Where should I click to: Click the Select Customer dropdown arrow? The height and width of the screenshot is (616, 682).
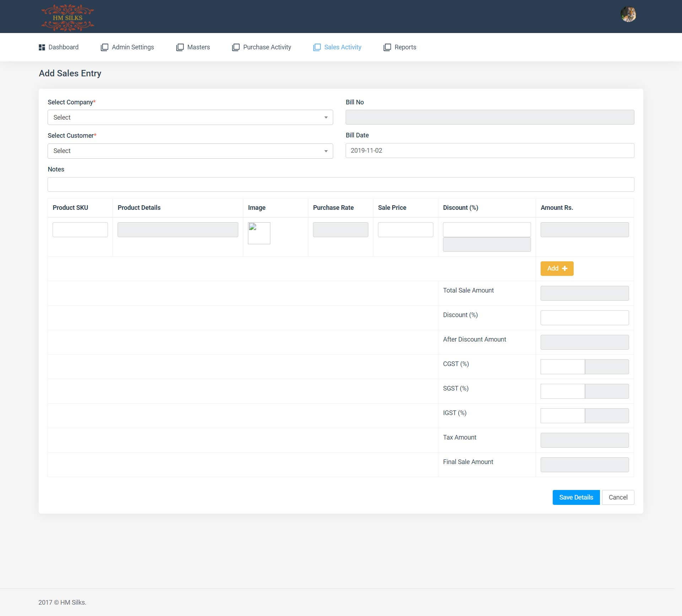click(x=326, y=151)
